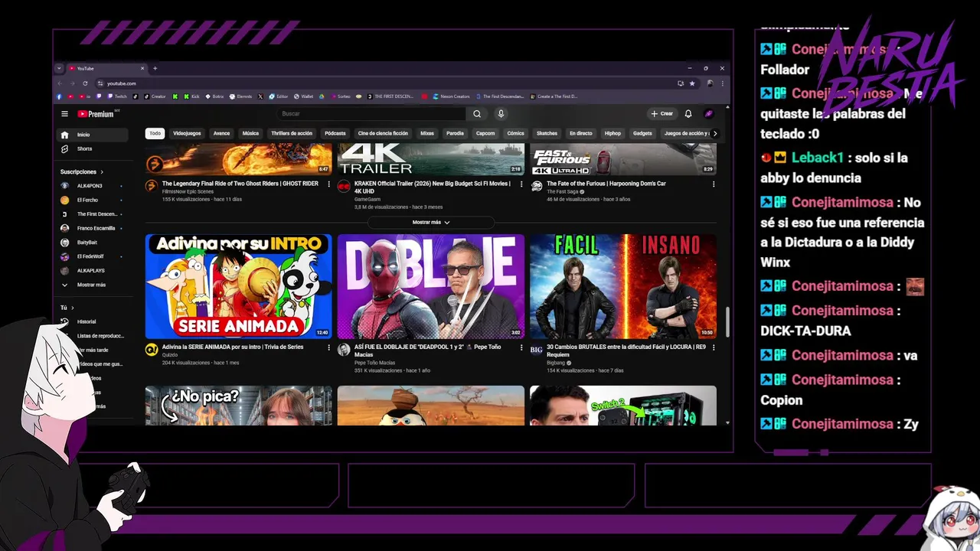Open Shorts in sidebar
This screenshot has width=980, height=551.
[x=93, y=148]
